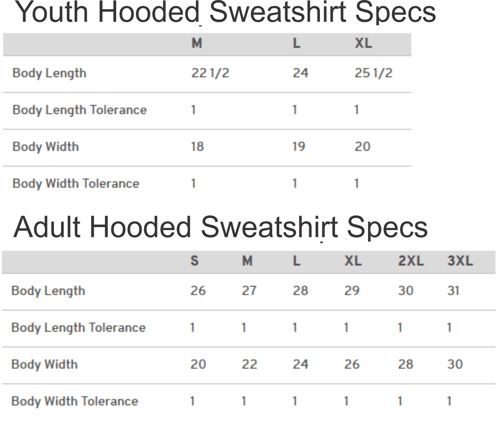Select the Adult Body Width Tolerance row label
Viewport: 504px width, 421px height.
click(x=75, y=401)
